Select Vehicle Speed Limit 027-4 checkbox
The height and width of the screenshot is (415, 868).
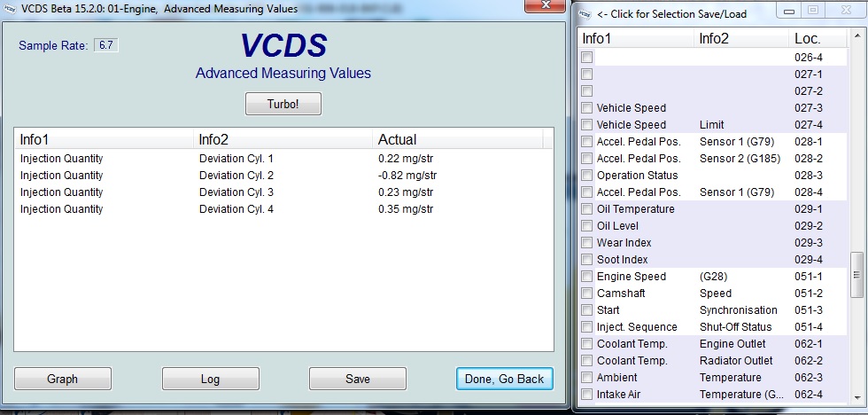[586, 125]
